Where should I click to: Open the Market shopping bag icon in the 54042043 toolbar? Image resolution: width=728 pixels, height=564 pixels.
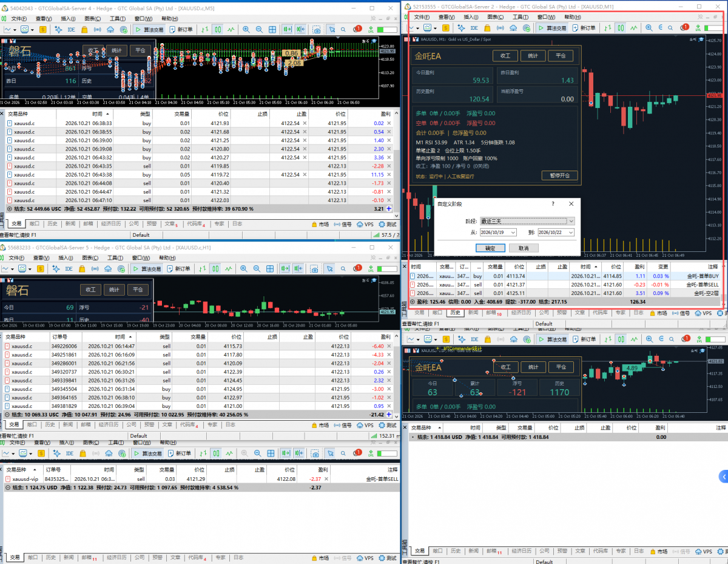(x=83, y=29)
